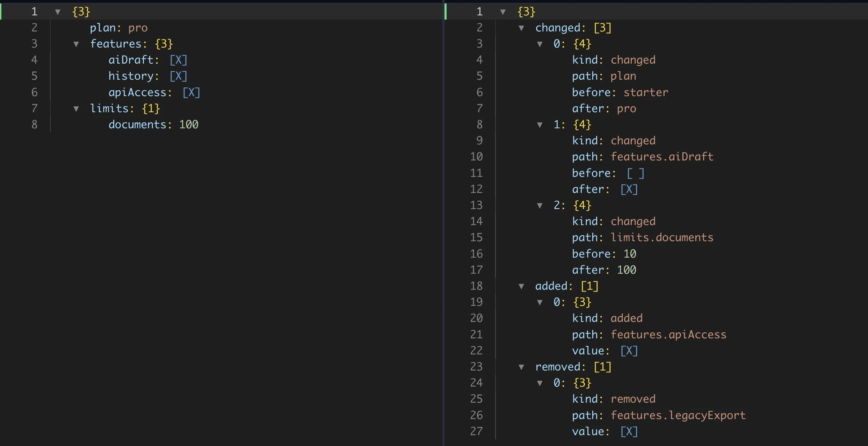Select the before value 'starter'
Viewport: 868px width, 446px height.
click(x=646, y=93)
